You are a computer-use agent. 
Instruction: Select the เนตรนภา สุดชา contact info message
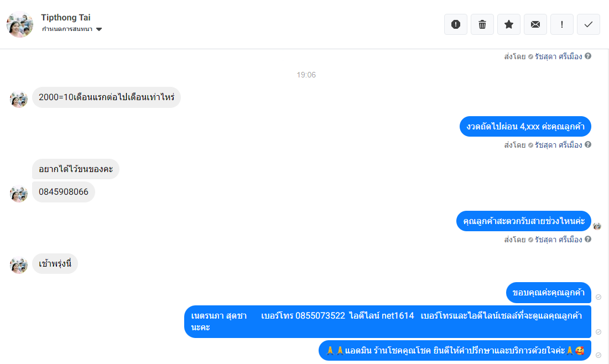click(x=388, y=321)
